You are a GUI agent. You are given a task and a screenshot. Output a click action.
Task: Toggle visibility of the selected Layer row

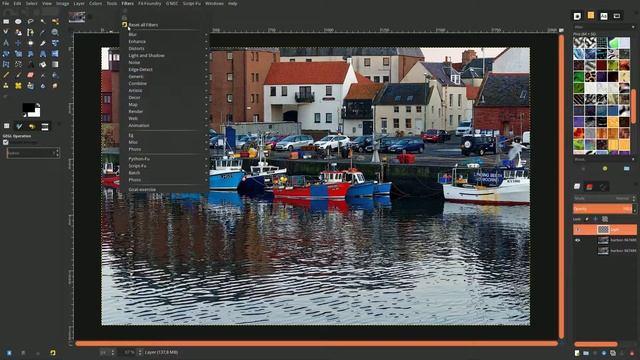[x=578, y=229]
